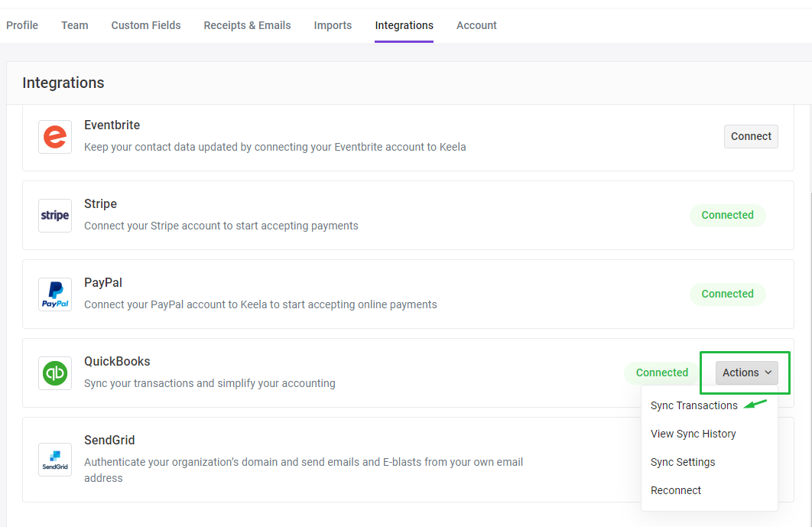This screenshot has width=812, height=527.
Task: Click the PayPal Connected status badge
Action: (x=728, y=294)
